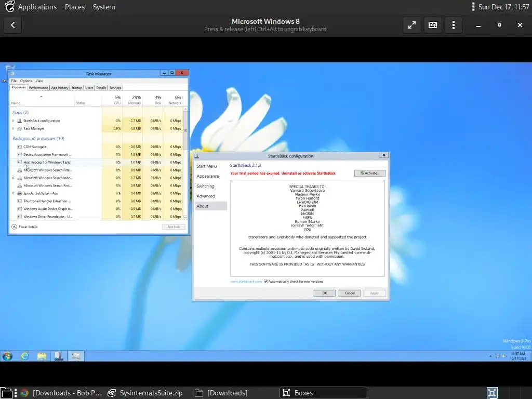Switch to SysinternalsSuite.zip window in panel
The image size is (532, 399).
(x=145, y=393)
